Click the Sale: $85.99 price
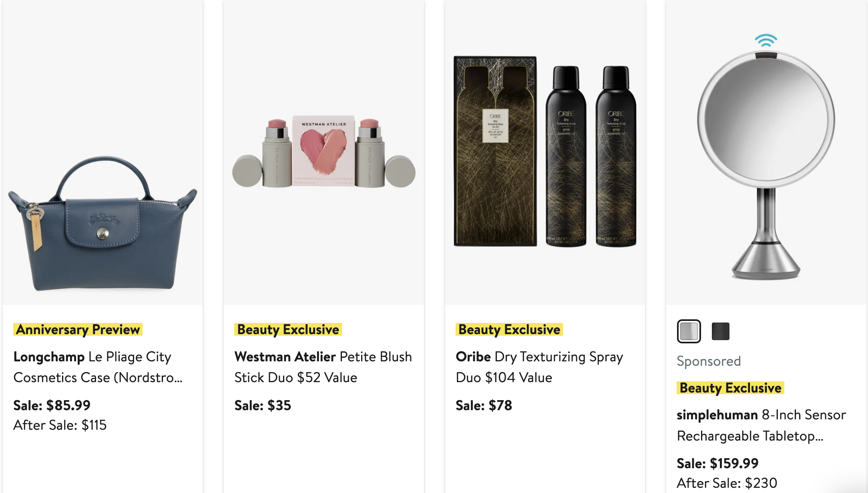The width and height of the screenshot is (868, 493). click(x=52, y=405)
